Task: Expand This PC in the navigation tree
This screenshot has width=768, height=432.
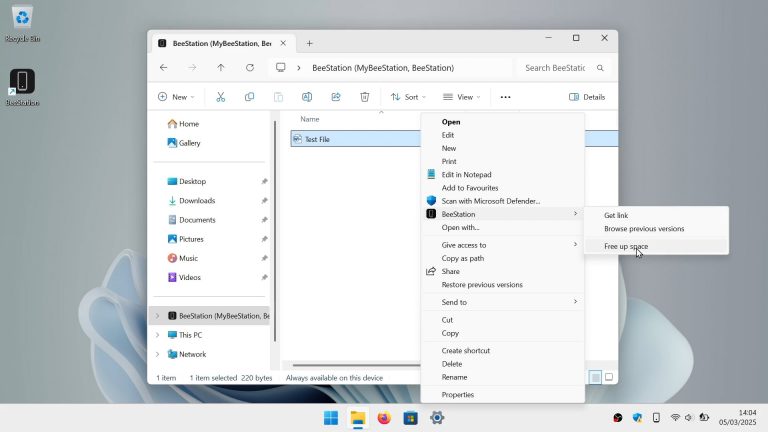Action: pos(157,335)
